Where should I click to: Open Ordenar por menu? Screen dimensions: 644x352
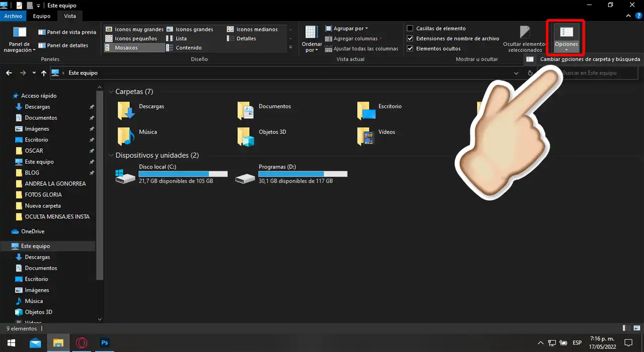pyautogui.click(x=311, y=39)
